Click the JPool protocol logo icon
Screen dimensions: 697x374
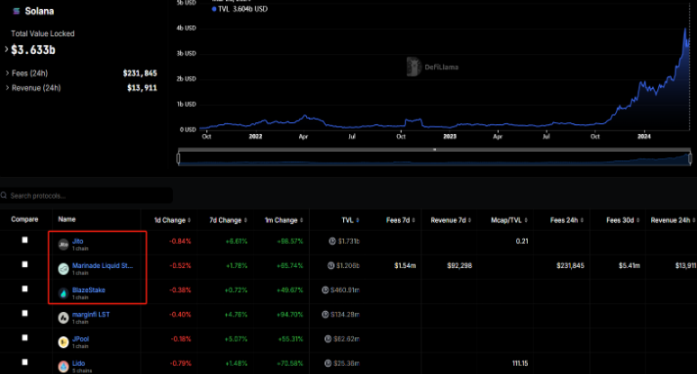tap(64, 342)
